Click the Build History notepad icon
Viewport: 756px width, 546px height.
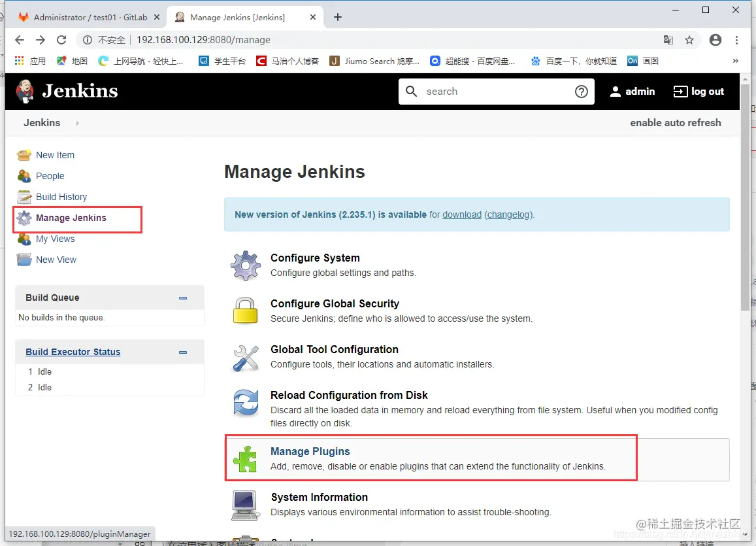24,197
